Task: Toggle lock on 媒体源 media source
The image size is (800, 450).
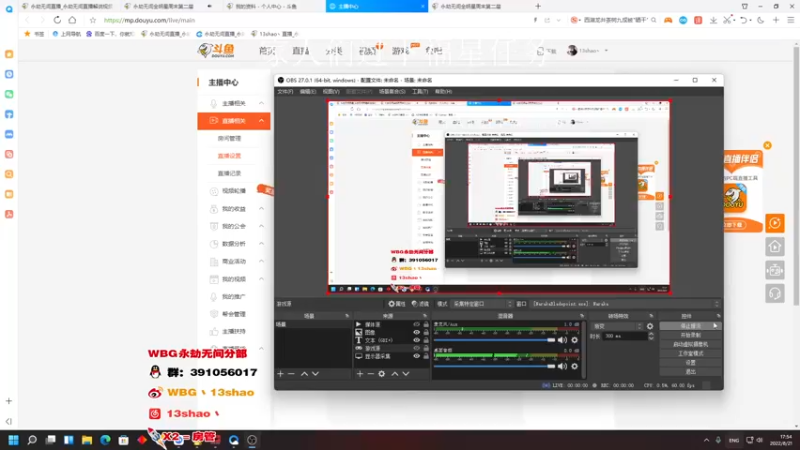Action: click(426, 324)
